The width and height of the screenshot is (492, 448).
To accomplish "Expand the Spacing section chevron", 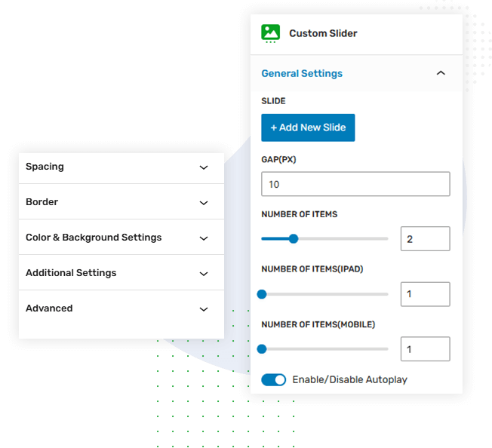I will coord(203,167).
